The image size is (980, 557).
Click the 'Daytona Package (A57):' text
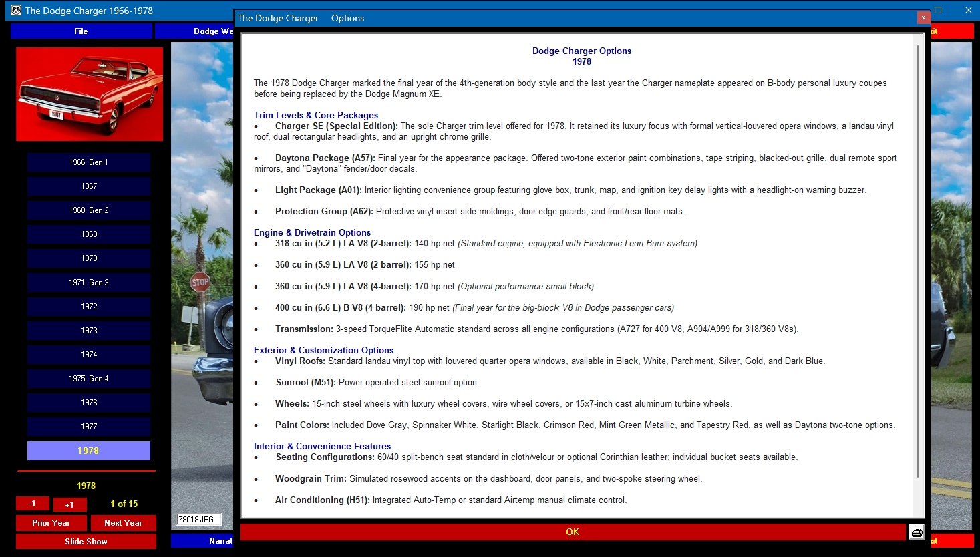(325, 158)
